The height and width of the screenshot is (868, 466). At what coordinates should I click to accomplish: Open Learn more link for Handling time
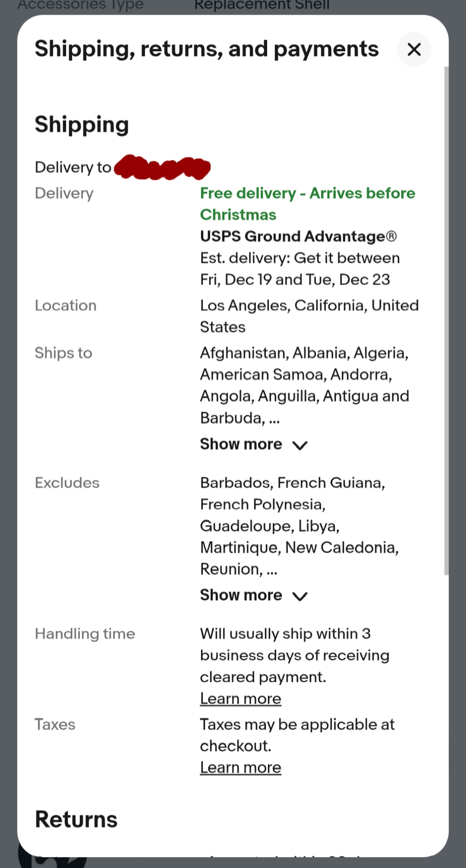tap(241, 699)
